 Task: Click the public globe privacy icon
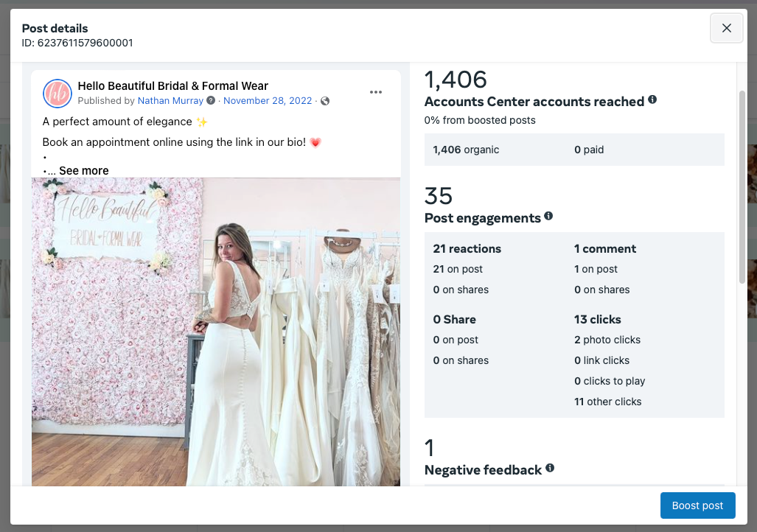[x=325, y=101]
